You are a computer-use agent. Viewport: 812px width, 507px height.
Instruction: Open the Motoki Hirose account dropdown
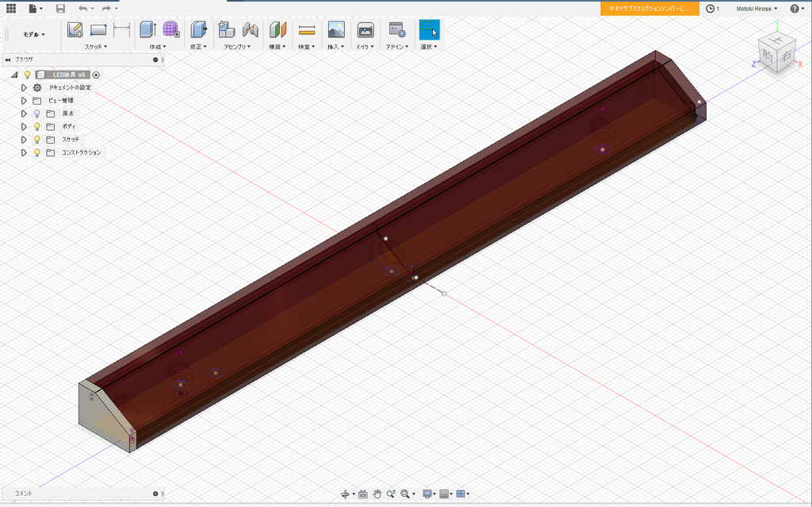[756, 8]
